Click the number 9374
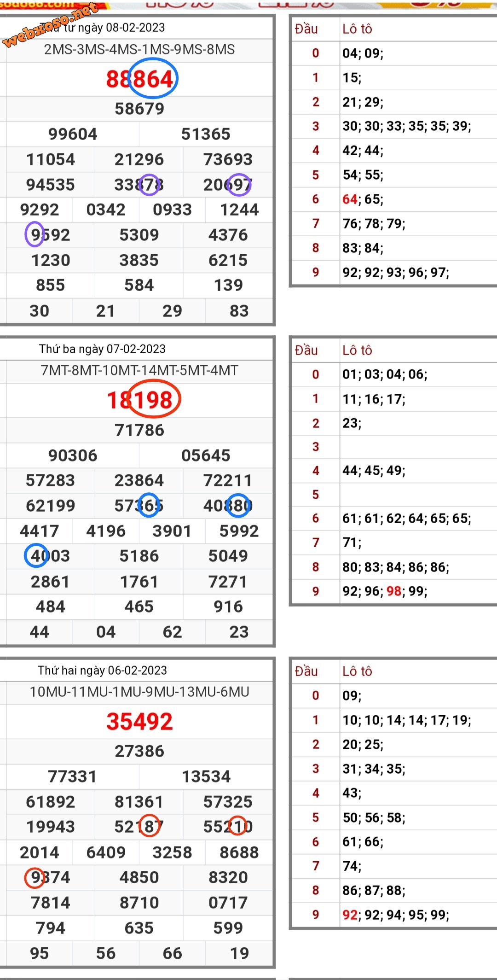 pos(51,877)
